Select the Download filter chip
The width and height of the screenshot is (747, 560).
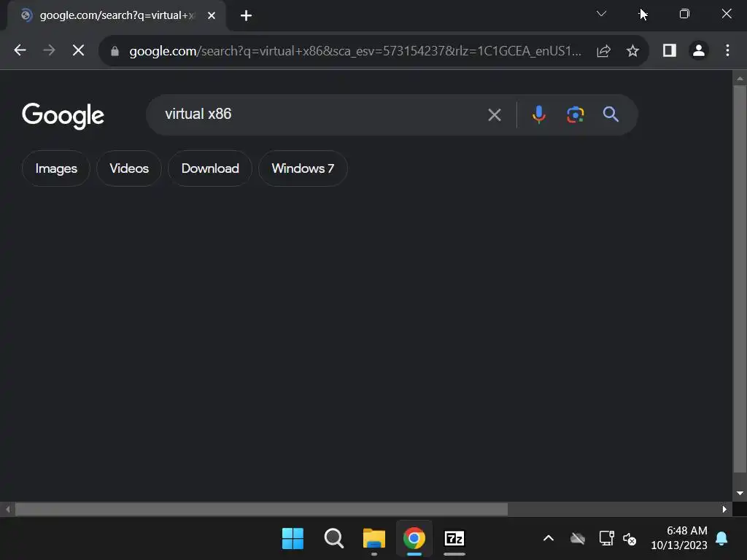point(210,168)
